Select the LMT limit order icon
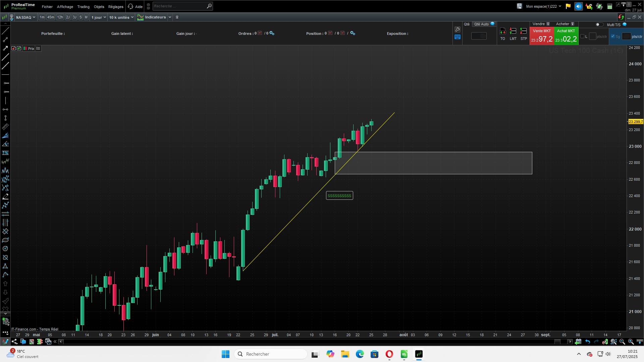Viewport: 644px width, 362px height. tap(513, 32)
